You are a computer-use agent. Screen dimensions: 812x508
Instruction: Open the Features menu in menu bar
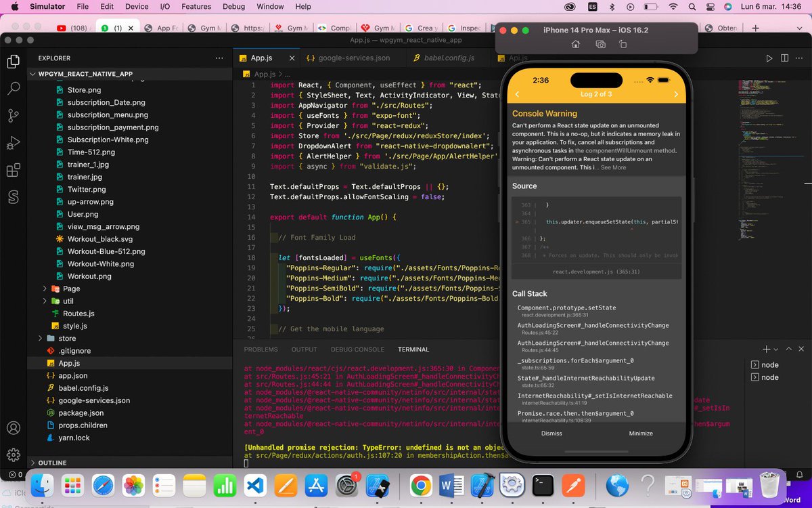pyautogui.click(x=196, y=6)
